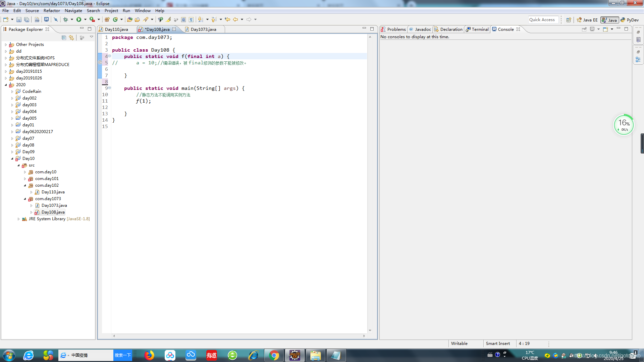Collapse the com.day1073 package
The width and height of the screenshot is (644, 362).
tap(25, 199)
